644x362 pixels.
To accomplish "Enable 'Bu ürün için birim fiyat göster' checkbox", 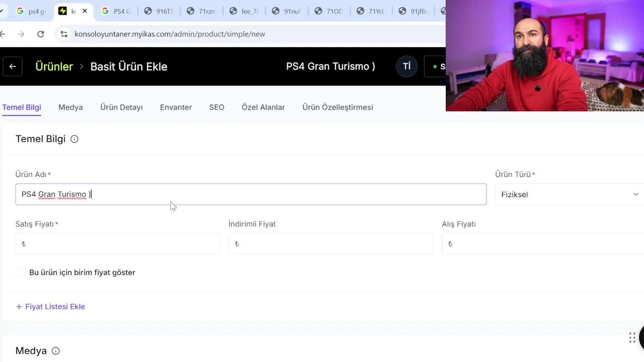I will (20, 273).
